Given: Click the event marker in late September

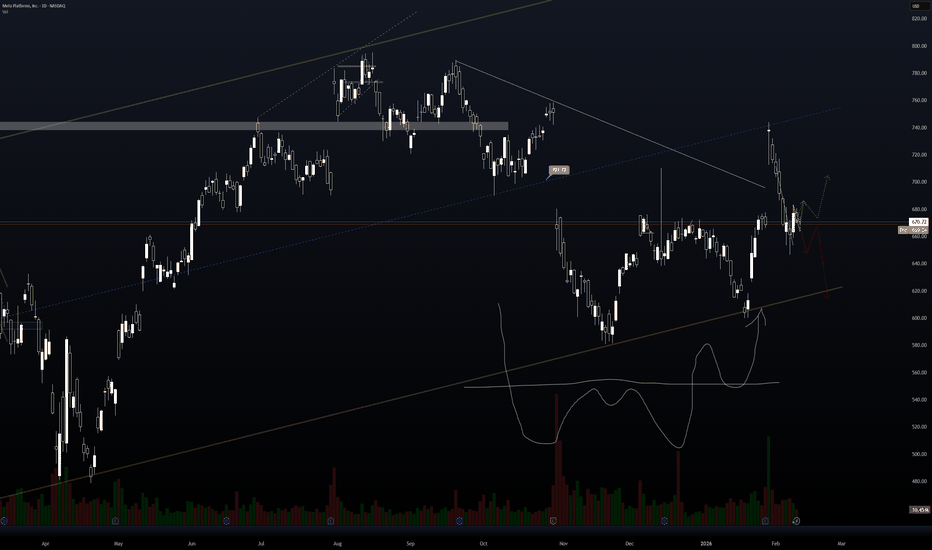Looking at the screenshot, I should pyautogui.click(x=459, y=521).
